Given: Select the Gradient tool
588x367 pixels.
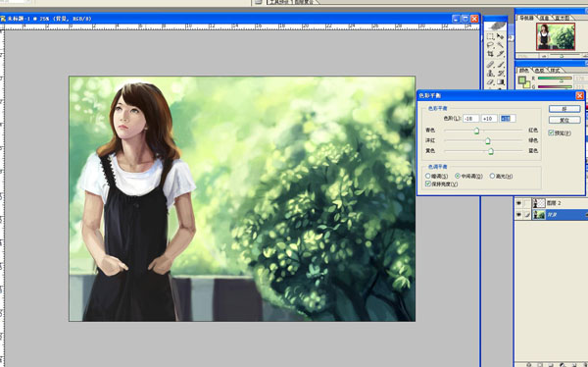Looking at the screenshot, I should click(500, 81).
